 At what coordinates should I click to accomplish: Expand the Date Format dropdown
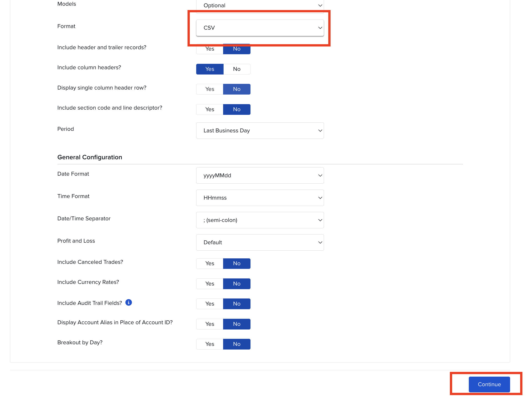[260, 175]
